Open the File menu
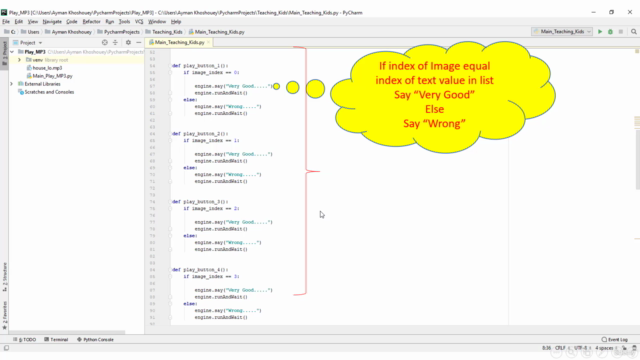The width and height of the screenshot is (640, 360). [6, 22]
